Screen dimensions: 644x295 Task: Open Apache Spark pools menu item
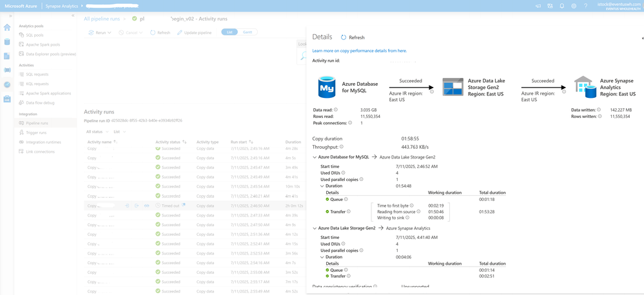coord(43,44)
